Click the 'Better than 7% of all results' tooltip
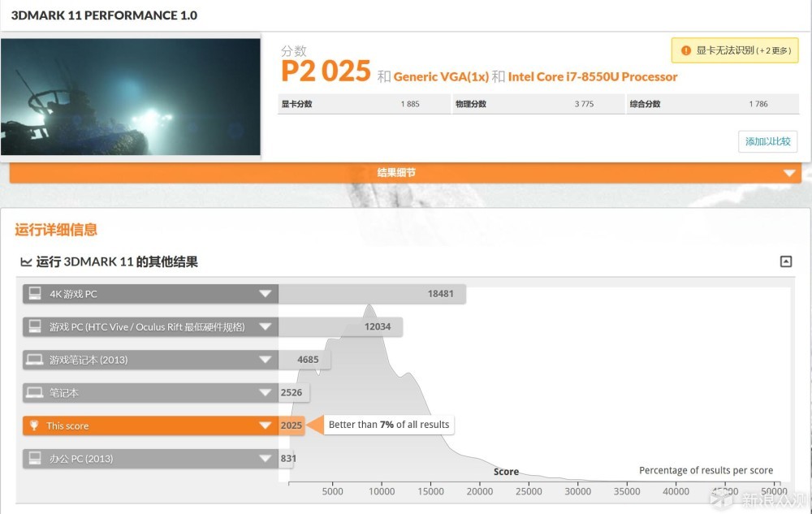This screenshot has width=812, height=514. (x=389, y=425)
